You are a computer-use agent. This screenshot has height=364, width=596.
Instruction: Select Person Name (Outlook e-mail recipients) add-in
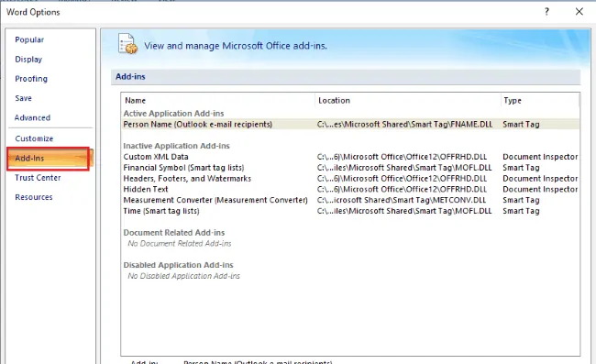(350, 125)
